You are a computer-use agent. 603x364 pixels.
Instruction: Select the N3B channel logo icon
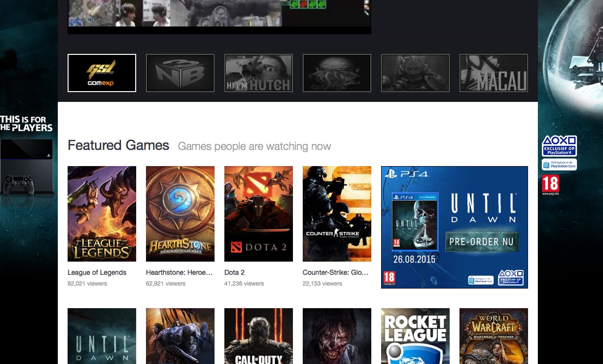(180, 73)
